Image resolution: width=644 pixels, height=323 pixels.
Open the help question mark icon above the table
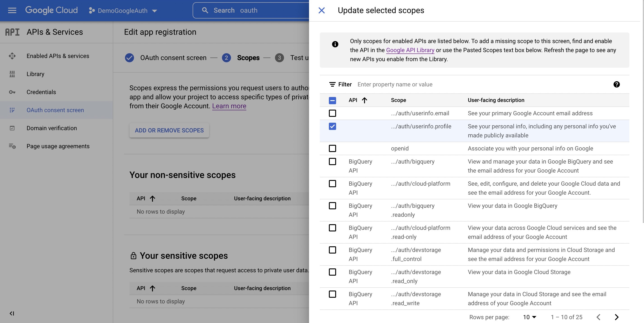pyautogui.click(x=617, y=85)
